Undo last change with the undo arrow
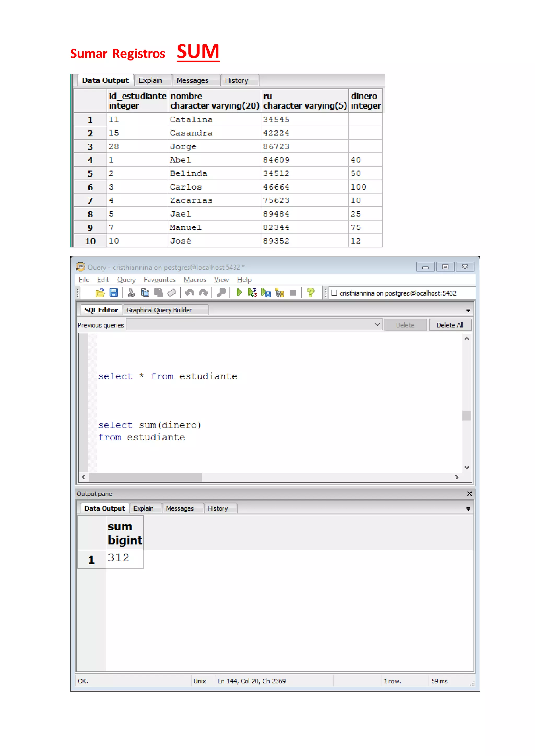 189,293
